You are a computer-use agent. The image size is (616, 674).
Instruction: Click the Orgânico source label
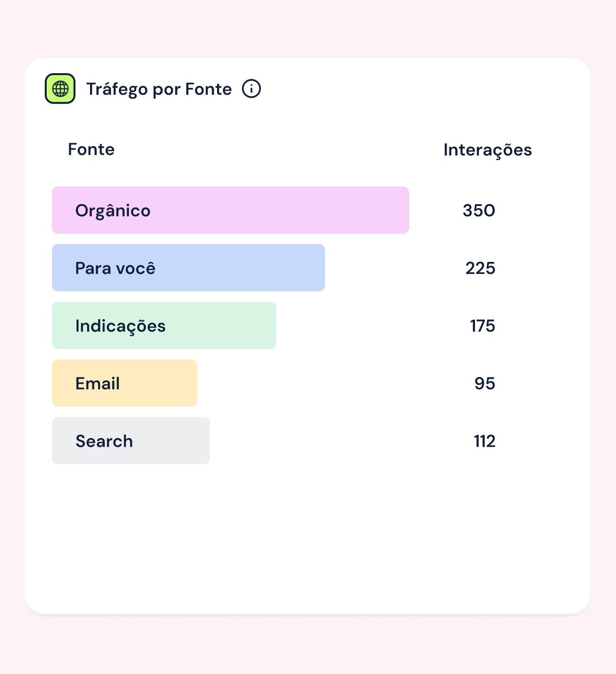[x=113, y=211]
